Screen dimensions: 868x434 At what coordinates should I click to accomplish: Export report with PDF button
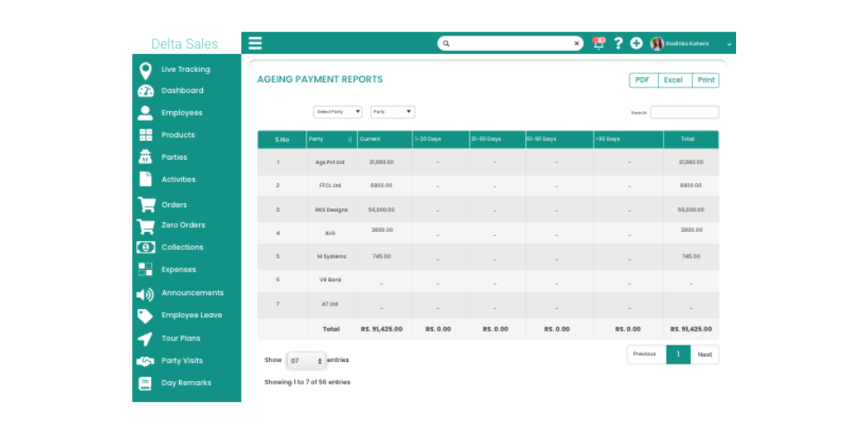pos(643,80)
